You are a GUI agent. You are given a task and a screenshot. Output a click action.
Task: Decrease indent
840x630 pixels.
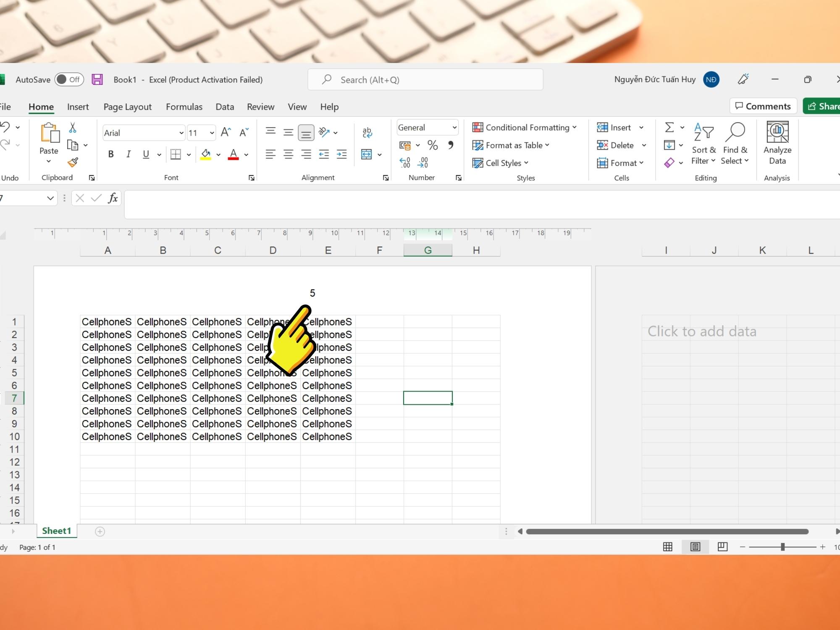[324, 154]
